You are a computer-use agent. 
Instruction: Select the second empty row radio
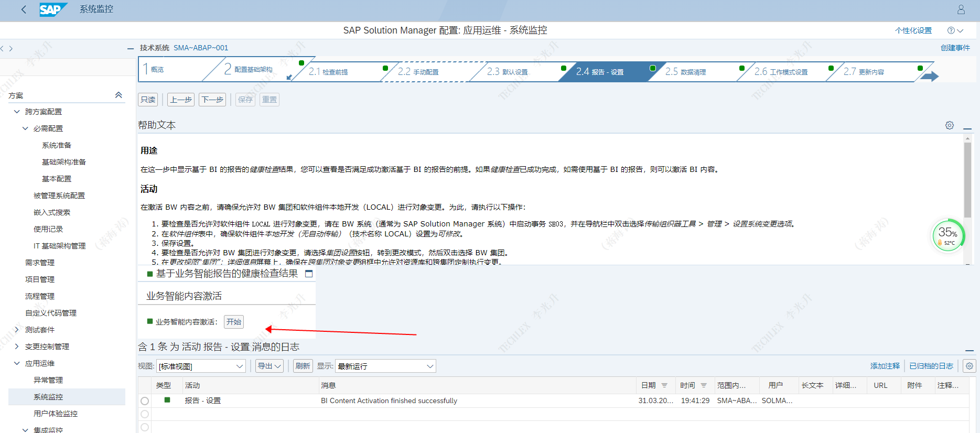[145, 414]
